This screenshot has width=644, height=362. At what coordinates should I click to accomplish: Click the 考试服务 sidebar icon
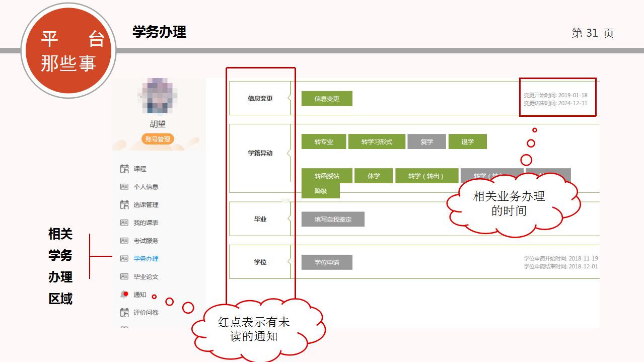tap(124, 241)
